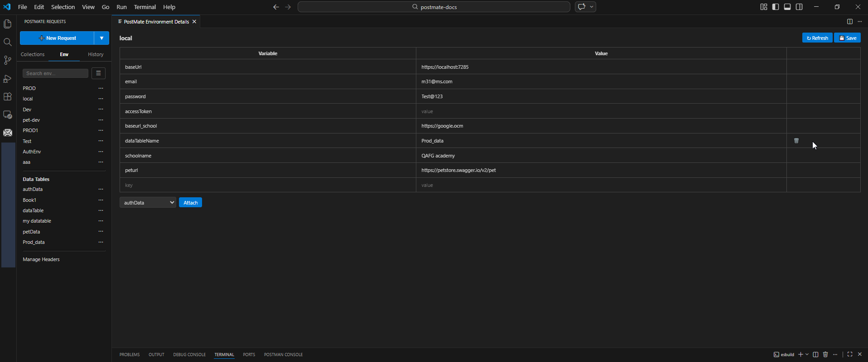Click the empty accessToken value field
Screen dimensions: 868x362
tap(601, 111)
